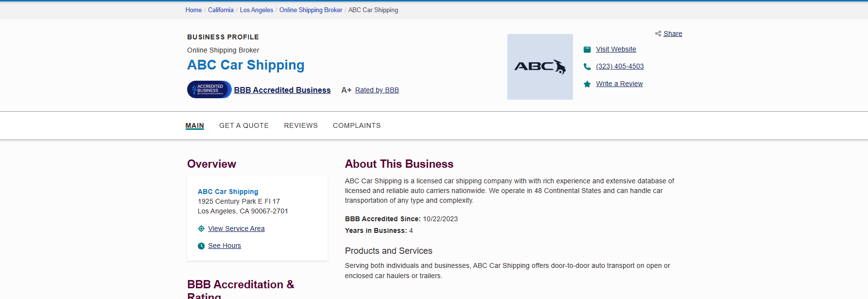Image resolution: width=868 pixels, height=299 pixels.
Task: Click the Share link
Action: click(x=673, y=34)
